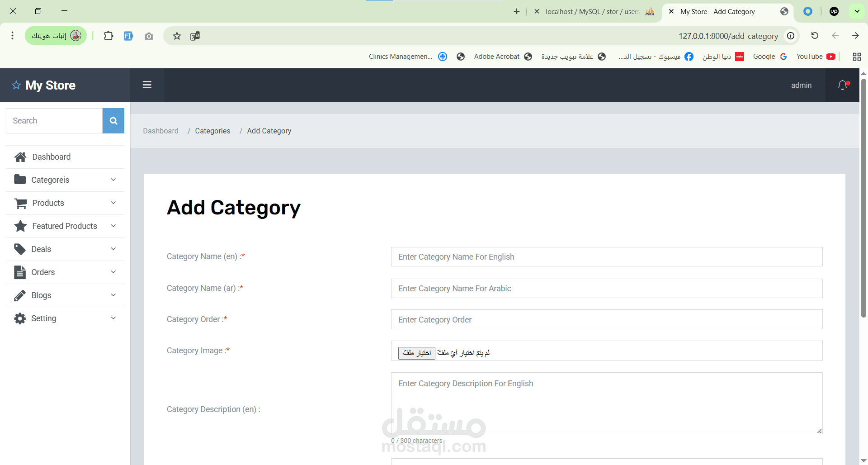
Task: Open the Clinics Management bookmark
Action: coord(408,57)
